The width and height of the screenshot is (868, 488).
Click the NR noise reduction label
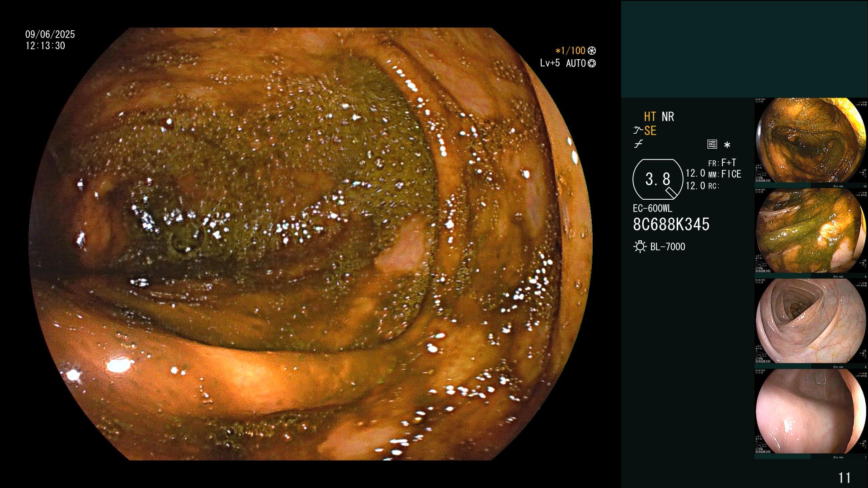[668, 117]
